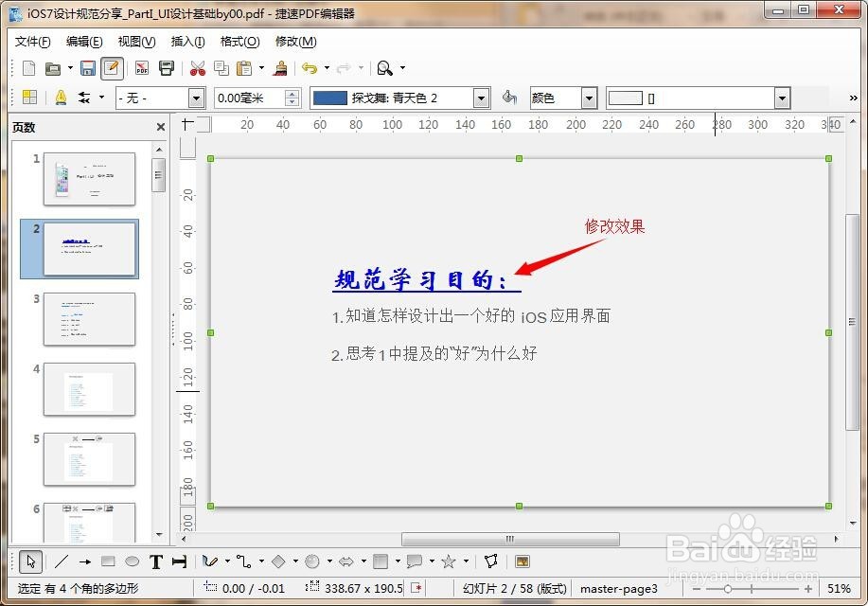The height and width of the screenshot is (606, 868).
Task: Click the Print icon
Action: pyautogui.click(x=167, y=68)
